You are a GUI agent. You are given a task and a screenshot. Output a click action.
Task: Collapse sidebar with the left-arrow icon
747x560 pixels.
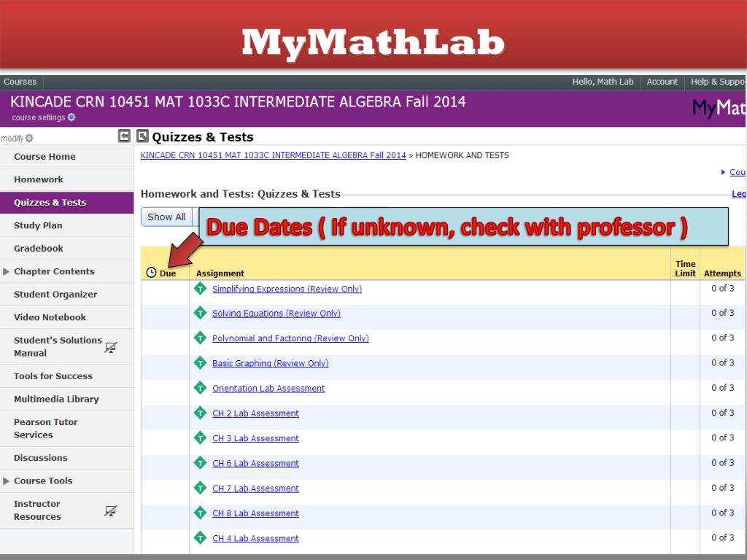tap(124, 136)
